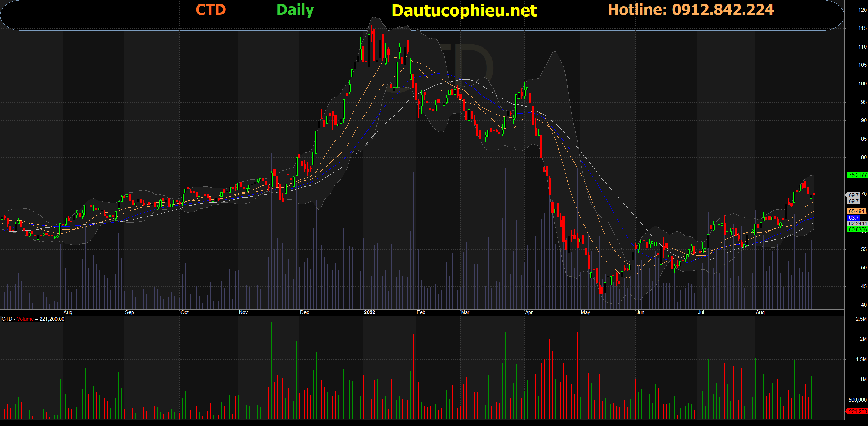The height and width of the screenshot is (426, 868).
Task: Click the Jun label on the time axis
Action: pyautogui.click(x=640, y=312)
